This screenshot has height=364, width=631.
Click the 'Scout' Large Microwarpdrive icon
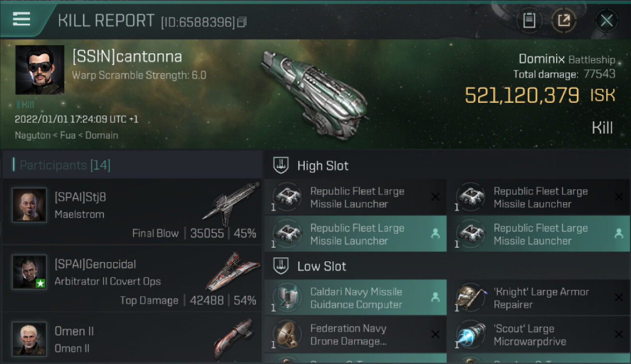469,335
